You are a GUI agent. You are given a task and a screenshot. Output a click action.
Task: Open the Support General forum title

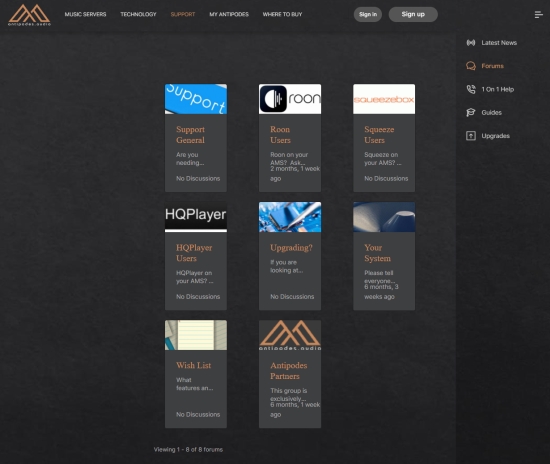(190, 135)
